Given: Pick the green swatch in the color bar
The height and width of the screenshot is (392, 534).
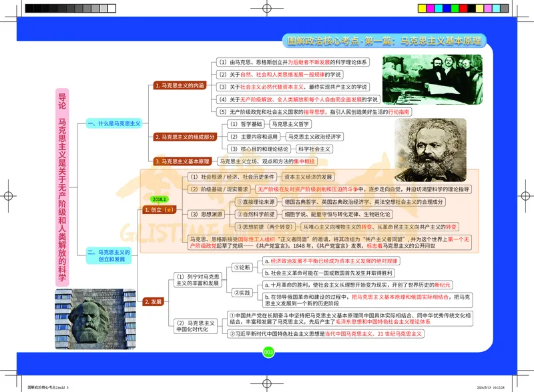Looking at the screenshot, I should 454,8.
